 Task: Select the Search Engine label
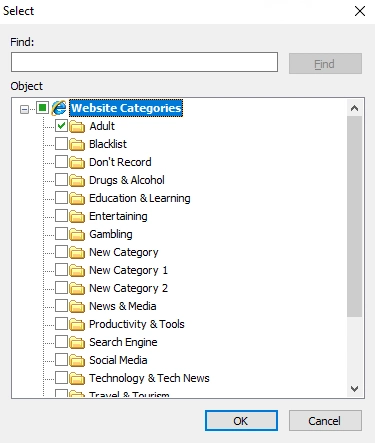[123, 342]
